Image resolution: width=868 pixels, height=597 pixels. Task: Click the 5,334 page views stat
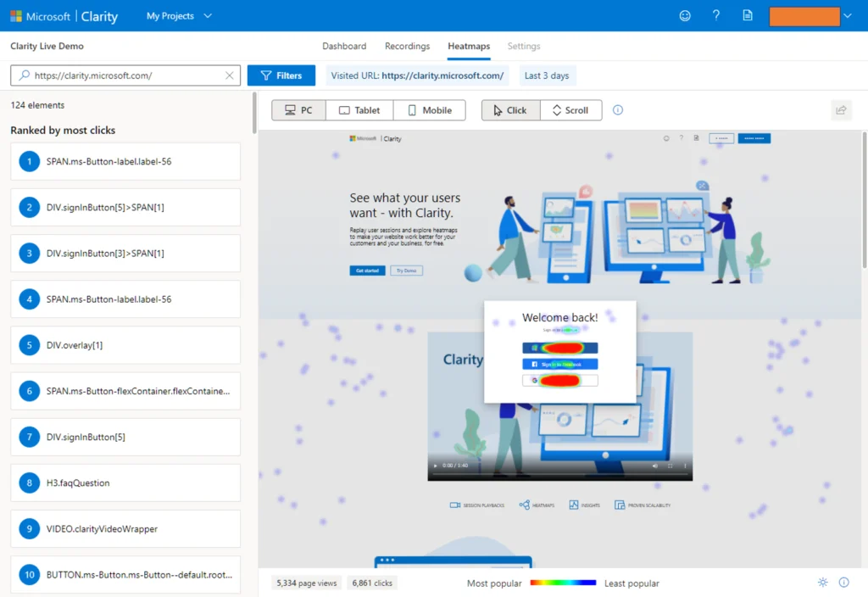[x=307, y=583]
